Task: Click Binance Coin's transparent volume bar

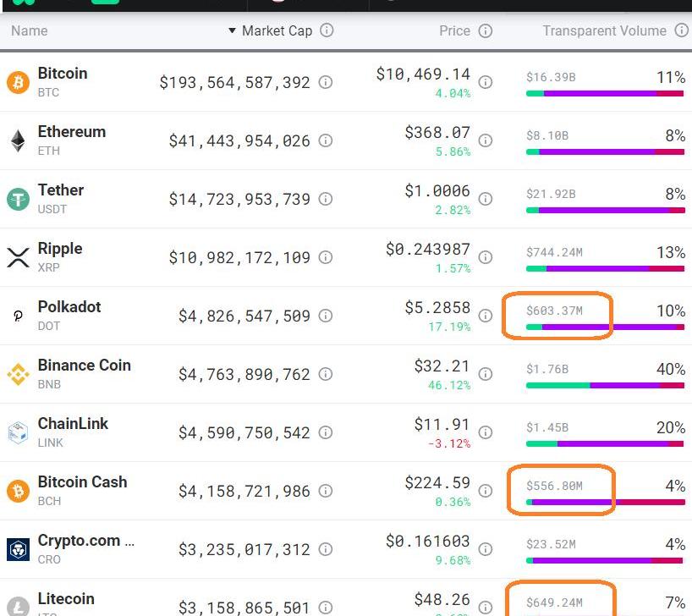Action: [605, 385]
